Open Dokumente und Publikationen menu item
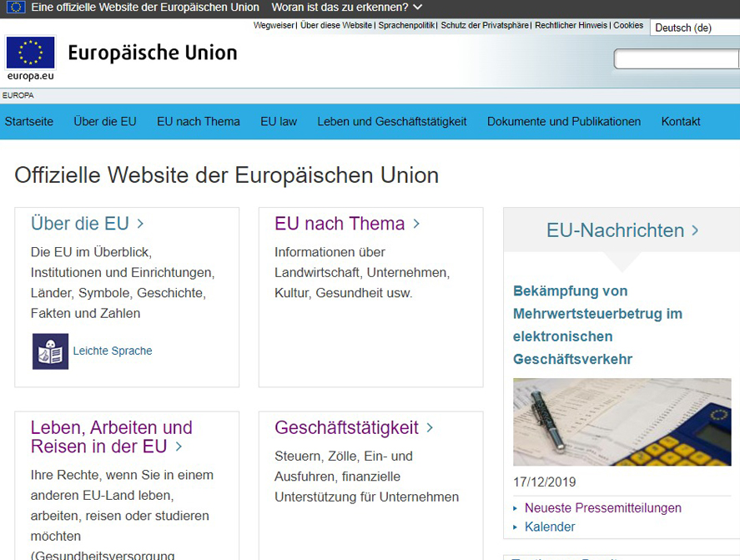Image resolution: width=740 pixels, height=560 pixels. click(x=564, y=122)
